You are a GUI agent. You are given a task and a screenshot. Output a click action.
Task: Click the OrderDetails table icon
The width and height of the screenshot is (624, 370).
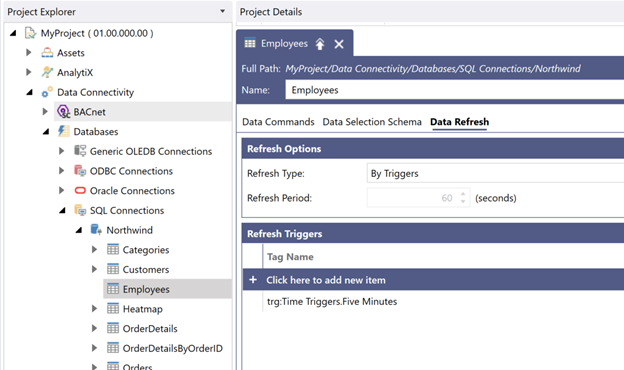[113, 328]
